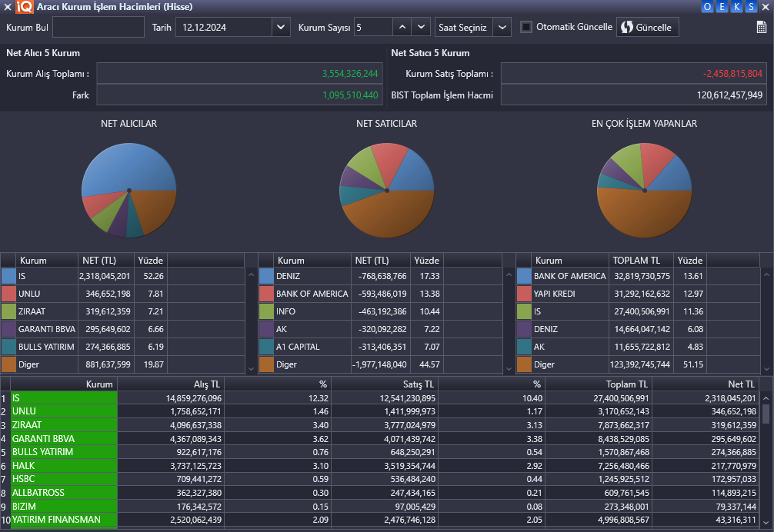
Task: Toggle the Otomatik Güncelle checkbox
Action: [526, 27]
